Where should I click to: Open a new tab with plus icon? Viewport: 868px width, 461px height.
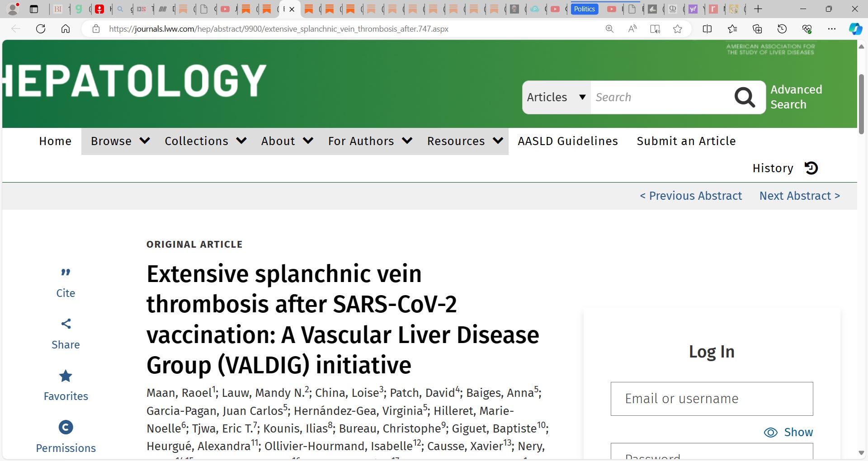coord(758,9)
